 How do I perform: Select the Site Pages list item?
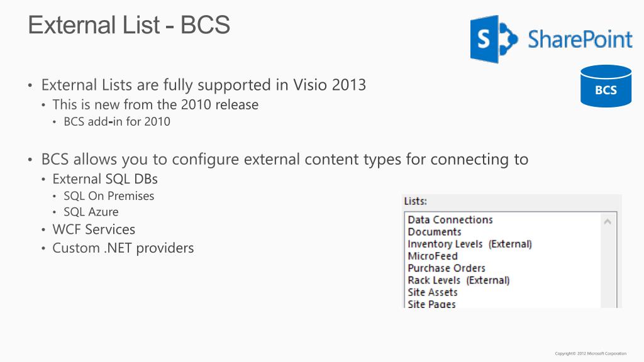(x=431, y=304)
